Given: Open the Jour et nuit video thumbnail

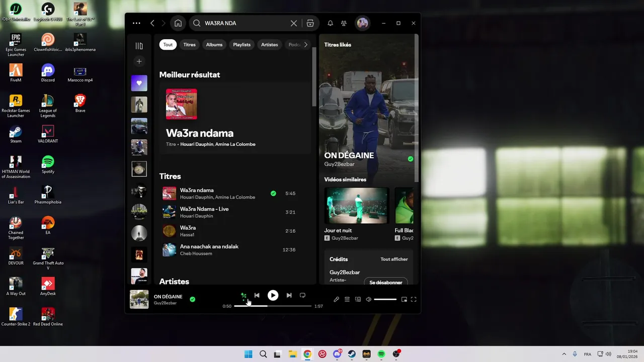Looking at the screenshot, I should [x=357, y=206].
